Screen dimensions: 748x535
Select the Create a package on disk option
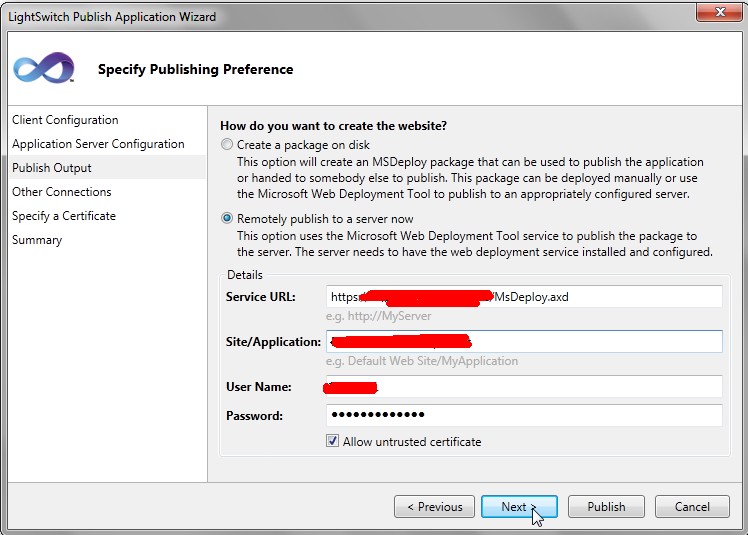(227, 145)
